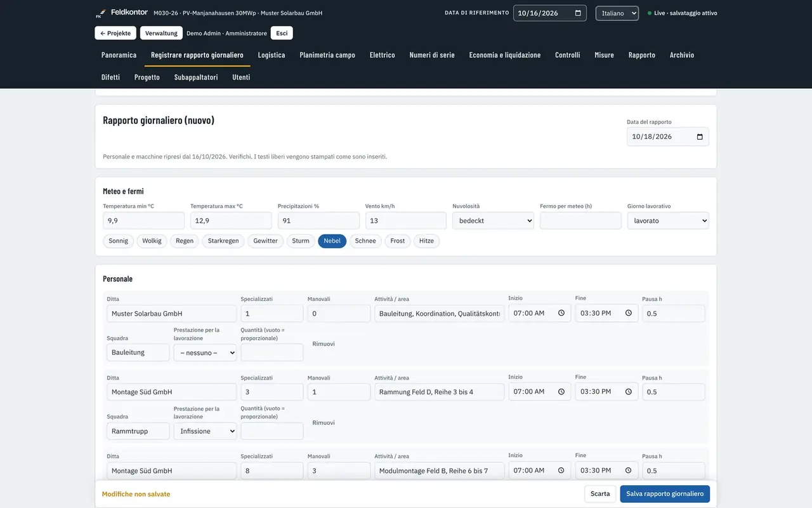The width and height of the screenshot is (812, 508).
Task: Open Inizio clock picker for Rammung Feld D row
Action: coord(561,392)
